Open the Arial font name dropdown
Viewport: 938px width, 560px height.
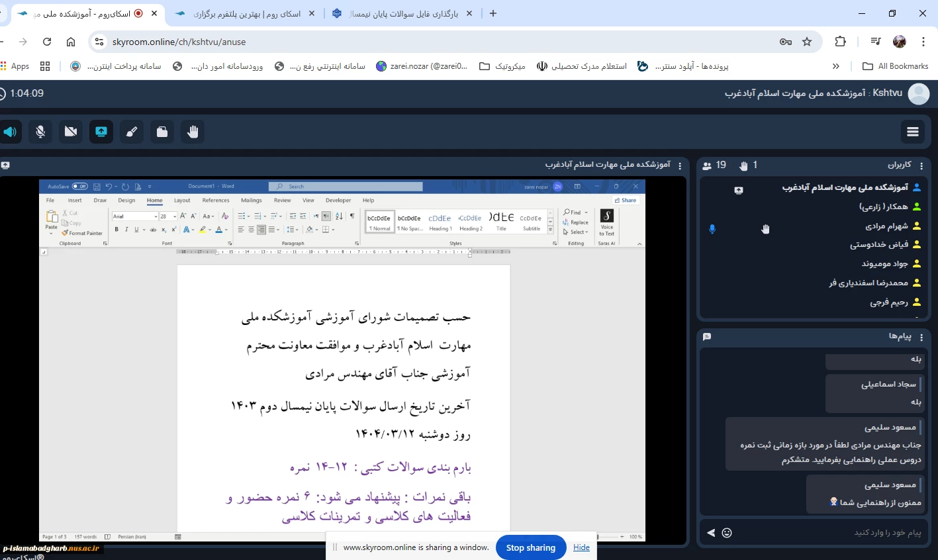(156, 216)
